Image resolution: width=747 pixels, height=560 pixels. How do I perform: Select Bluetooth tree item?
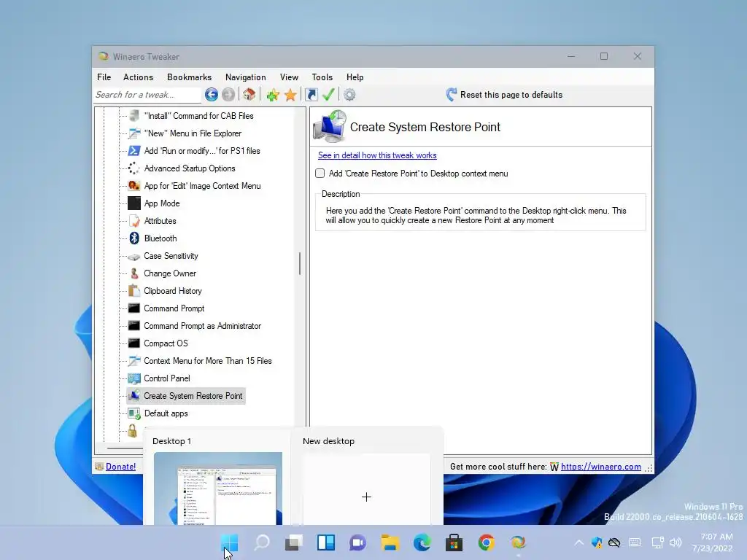coord(160,238)
